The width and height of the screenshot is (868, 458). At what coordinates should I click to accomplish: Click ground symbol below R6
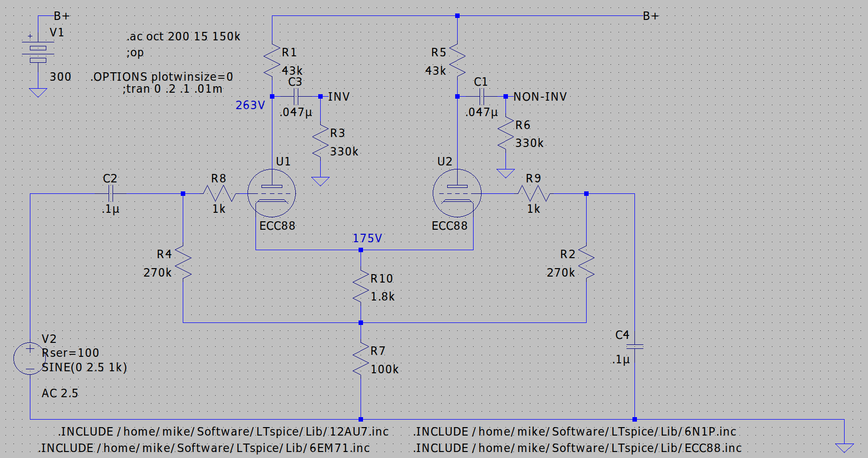coord(505,173)
